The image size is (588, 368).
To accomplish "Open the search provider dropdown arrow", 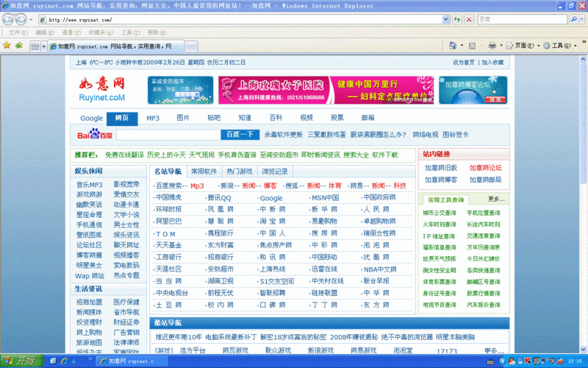I will (x=581, y=19).
